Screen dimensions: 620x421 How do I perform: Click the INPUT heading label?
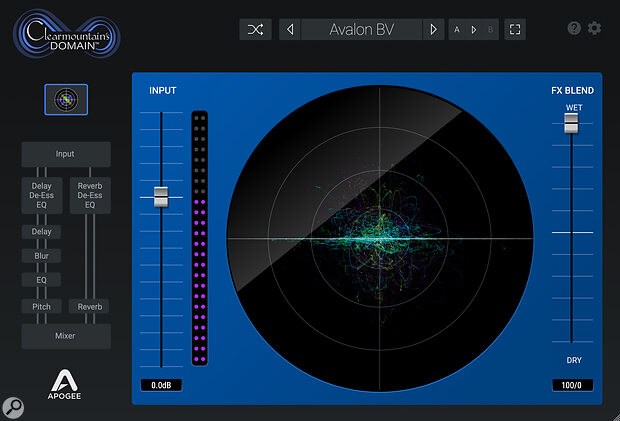163,91
